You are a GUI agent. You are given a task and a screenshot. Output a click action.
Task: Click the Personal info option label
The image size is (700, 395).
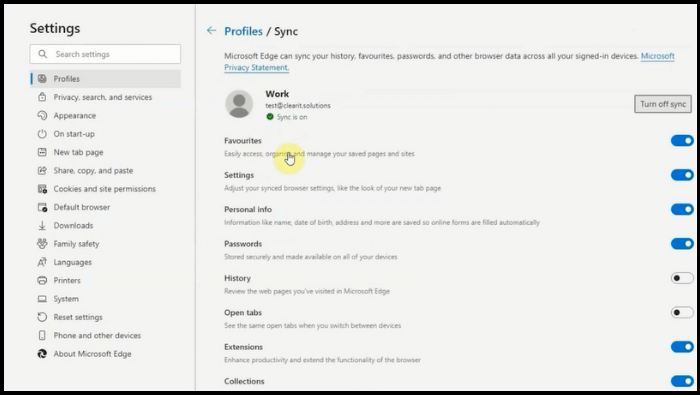[248, 209]
